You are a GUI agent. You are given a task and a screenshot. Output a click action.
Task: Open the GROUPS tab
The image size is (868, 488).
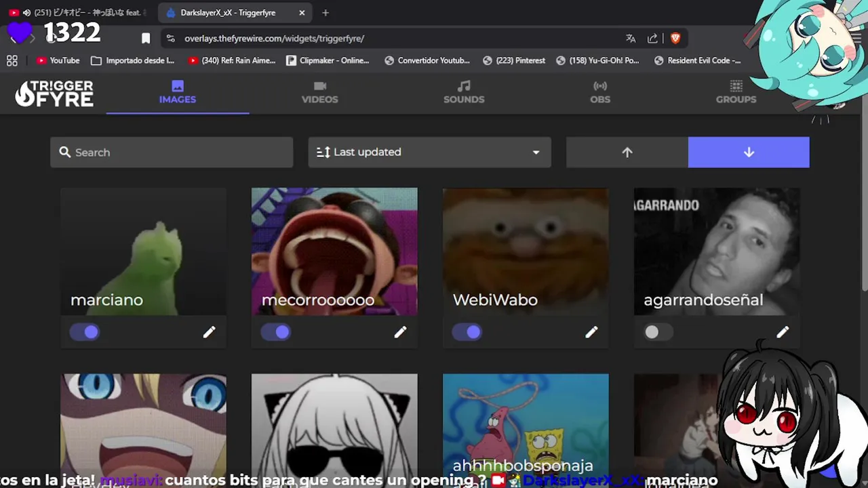pos(736,92)
